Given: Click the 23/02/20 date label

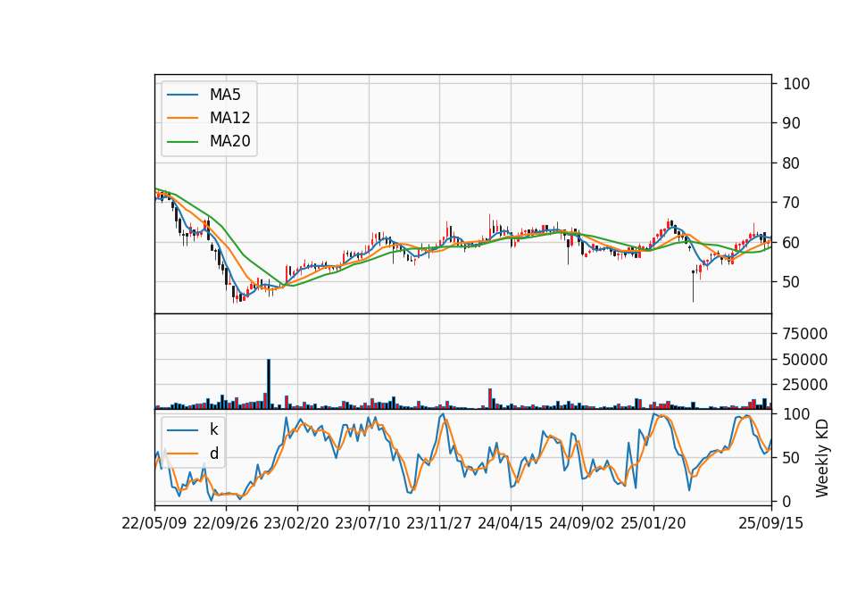Looking at the screenshot, I should tap(296, 523).
